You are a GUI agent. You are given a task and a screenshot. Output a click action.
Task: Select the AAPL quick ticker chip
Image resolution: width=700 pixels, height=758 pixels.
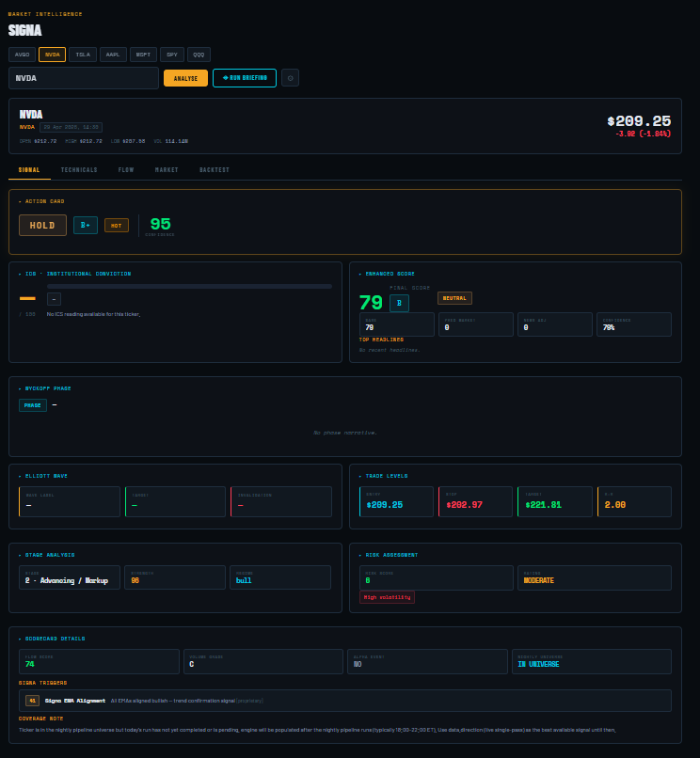tap(113, 55)
